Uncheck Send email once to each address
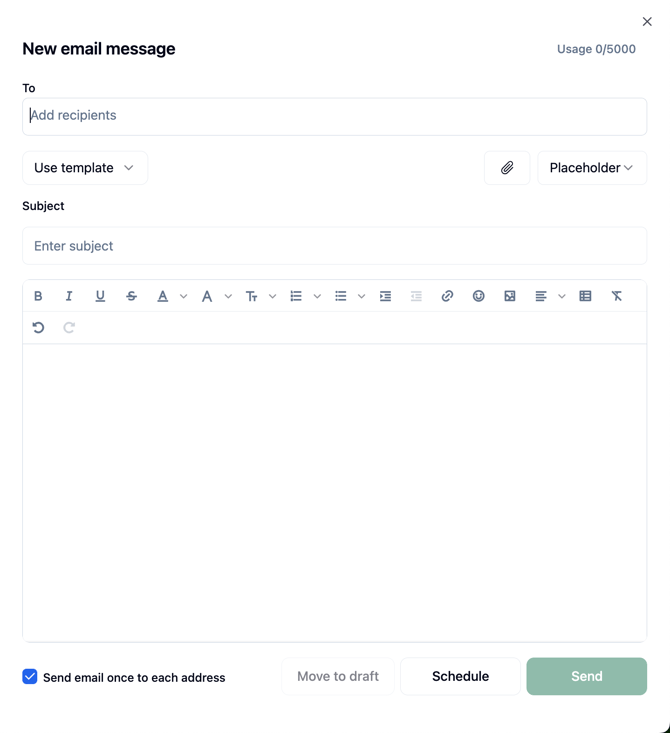The height and width of the screenshot is (733, 670). point(30,677)
